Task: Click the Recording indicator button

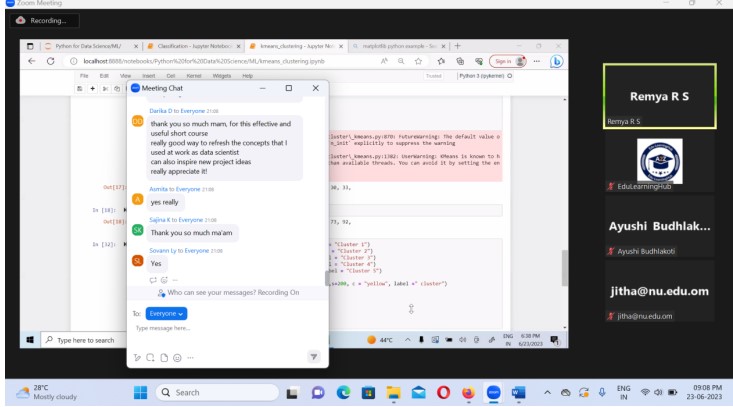Action: tap(42, 19)
